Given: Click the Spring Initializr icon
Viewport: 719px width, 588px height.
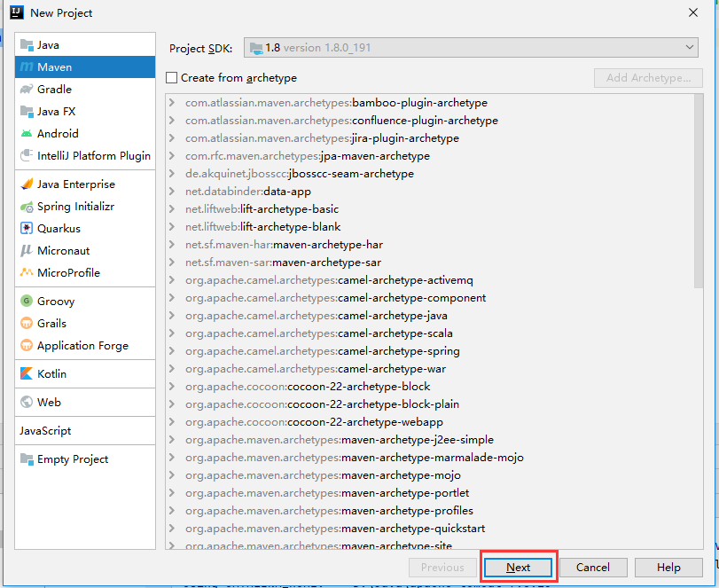Looking at the screenshot, I should [x=27, y=207].
